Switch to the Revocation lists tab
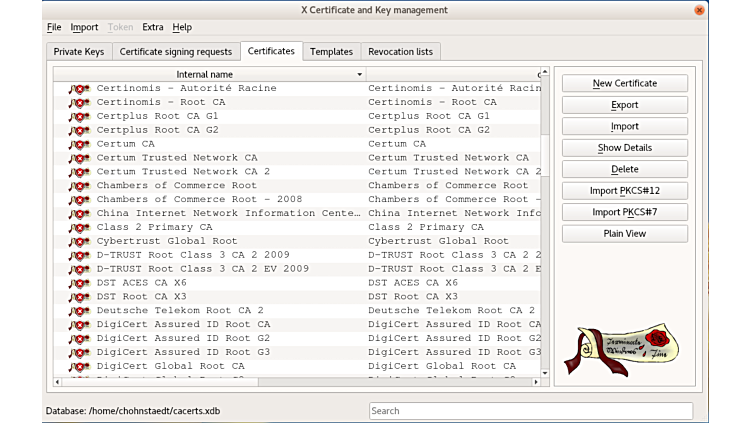 click(400, 51)
